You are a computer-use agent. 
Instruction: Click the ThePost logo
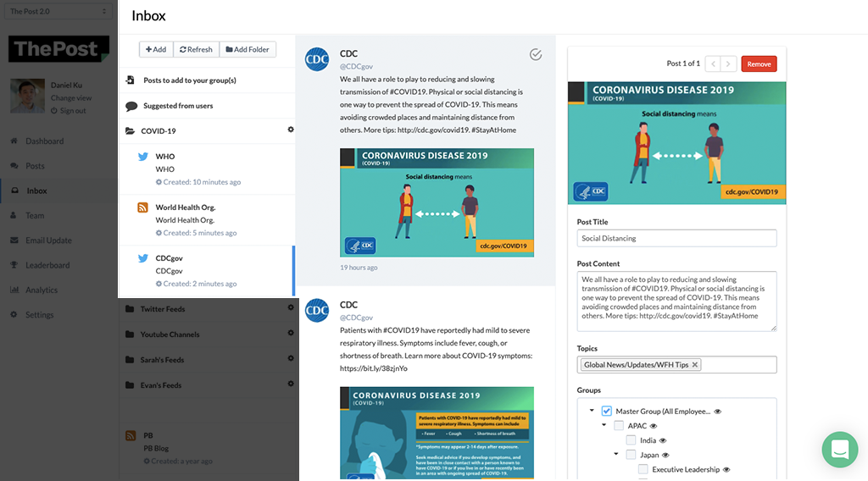coord(58,48)
